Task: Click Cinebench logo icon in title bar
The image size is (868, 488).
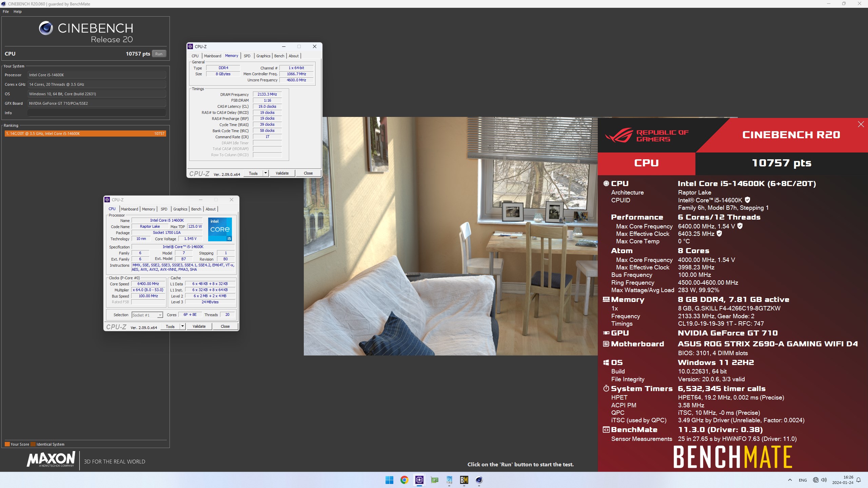Action: (4, 4)
